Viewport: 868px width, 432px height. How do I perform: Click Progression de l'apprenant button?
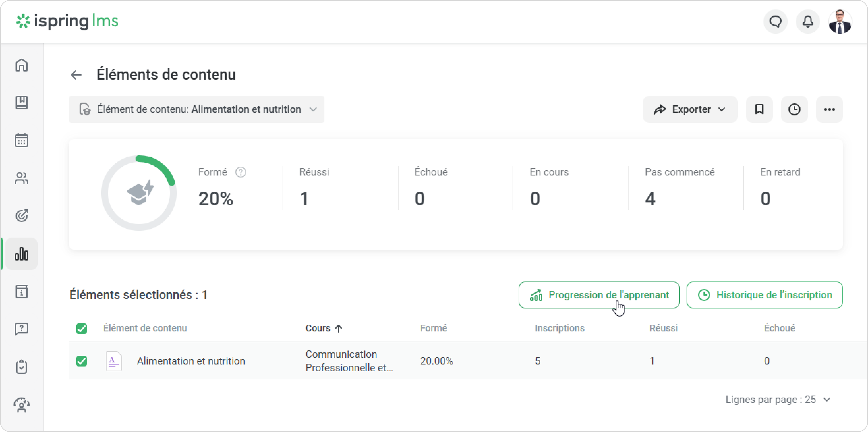tap(599, 295)
